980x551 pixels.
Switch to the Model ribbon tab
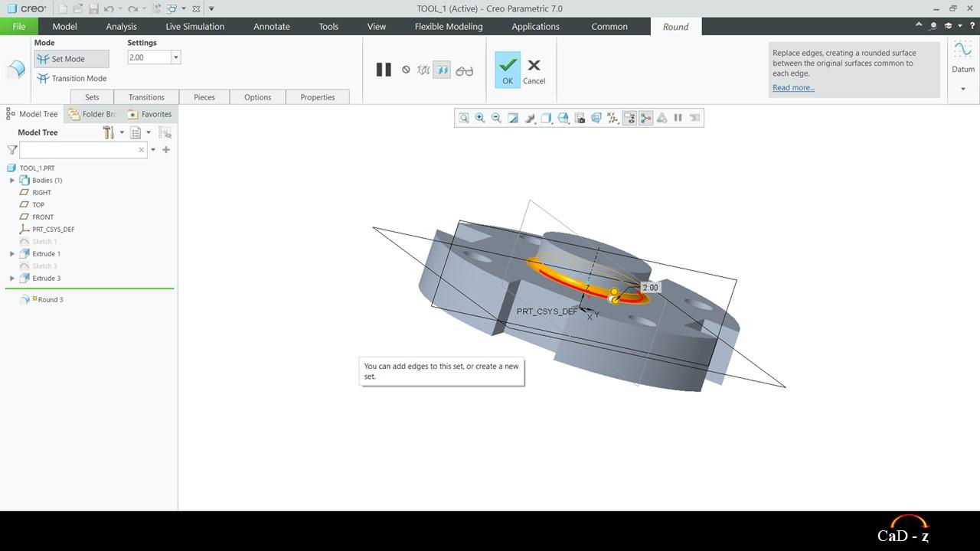64,26
